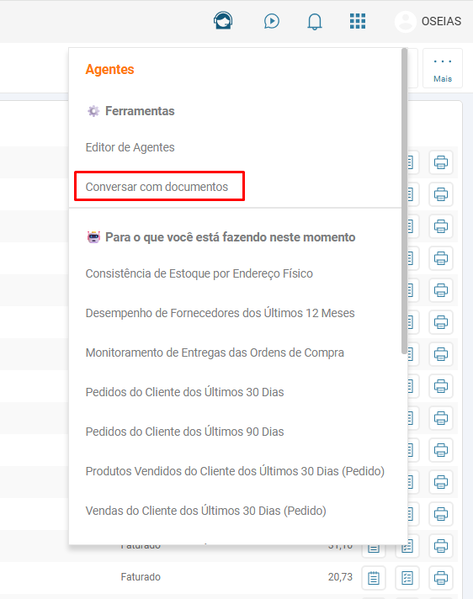Image resolution: width=473 pixels, height=599 pixels.
Task: Open checklist icon in 20,73 row
Action: click(407, 578)
